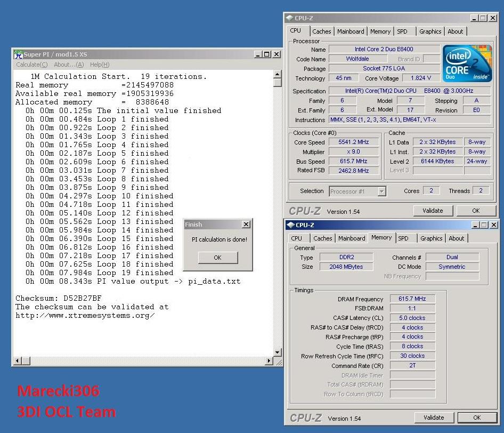
Task: Open Caches tab in lower CPU-Z window
Action: (322, 238)
